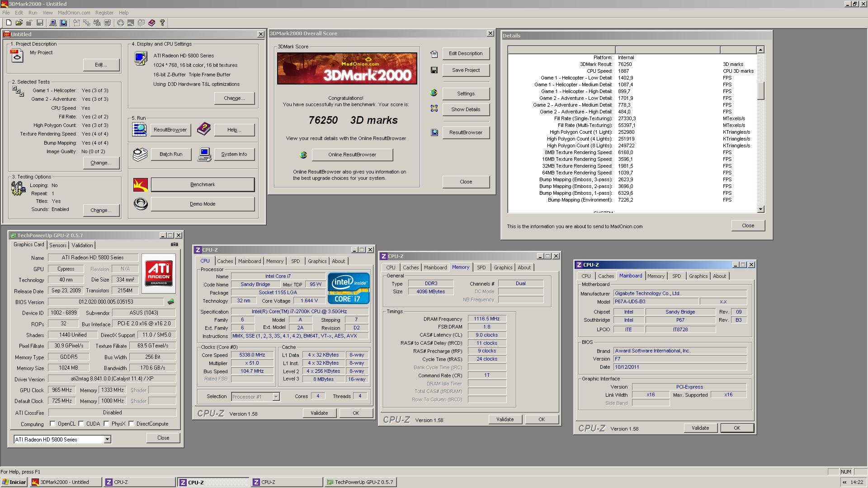Click GPU-Z camera screenshot icon
The image size is (868, 488).
(175, 244)
